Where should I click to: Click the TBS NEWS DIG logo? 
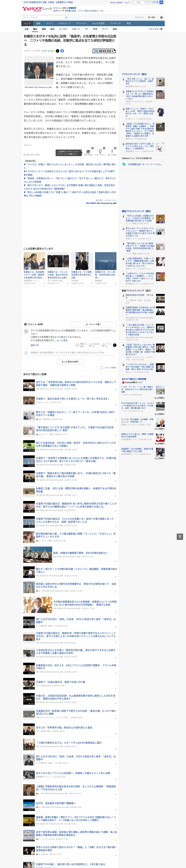pos(104,51)
